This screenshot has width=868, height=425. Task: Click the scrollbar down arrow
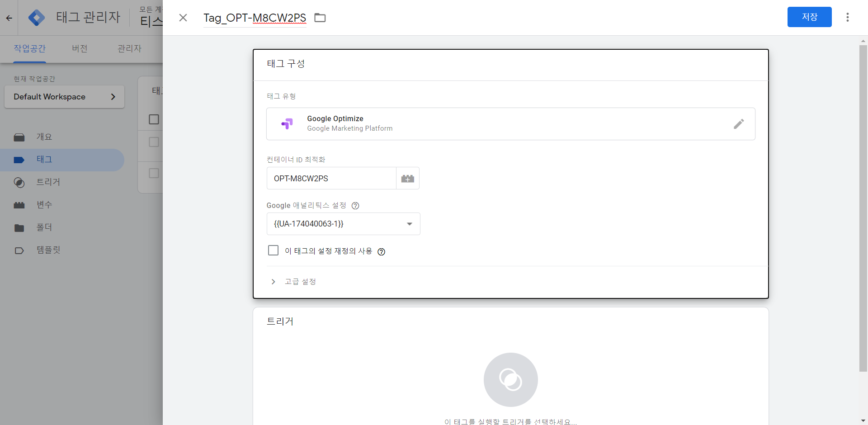(863, 420)
